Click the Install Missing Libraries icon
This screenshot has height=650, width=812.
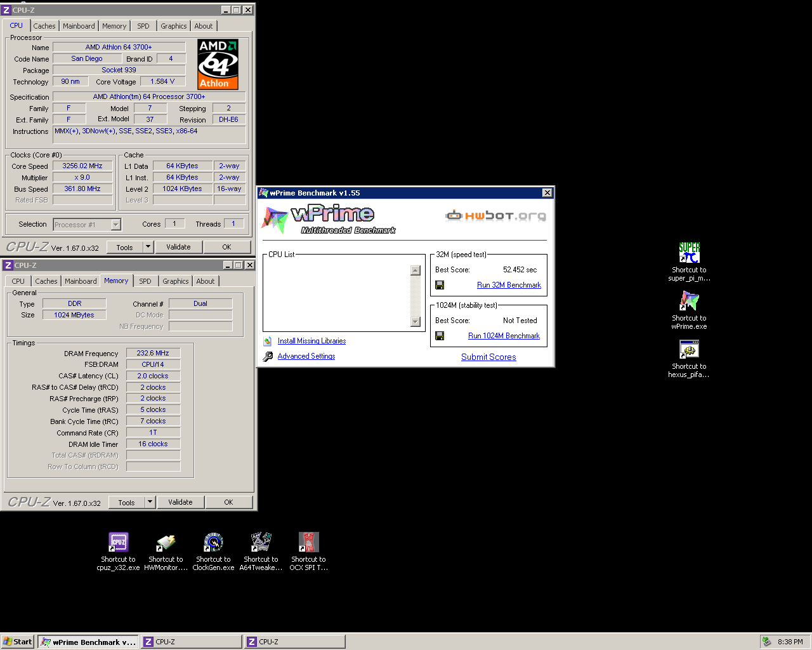268,341
